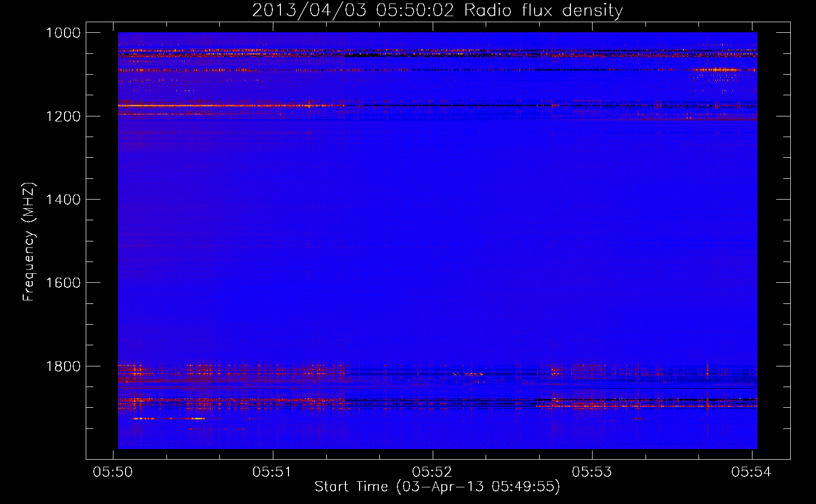
Task: Click the 05:54 time tick label
Action: click(x=751, y=472)
